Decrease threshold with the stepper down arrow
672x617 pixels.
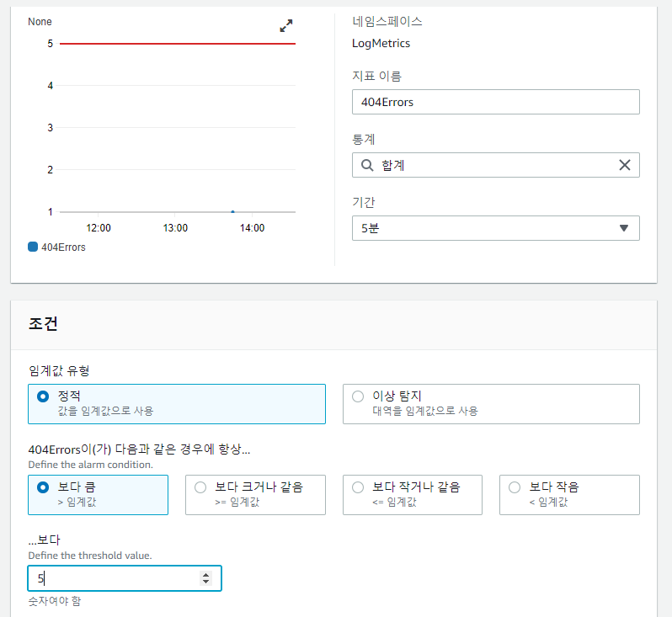coord(206,582)
